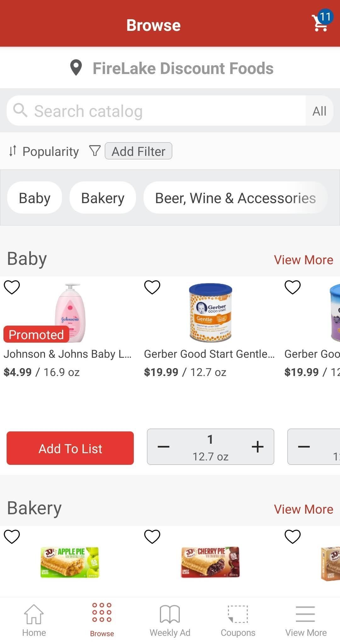
Task: Decrease Gerber Good Start quantity with minus
Action: [163, 447]
